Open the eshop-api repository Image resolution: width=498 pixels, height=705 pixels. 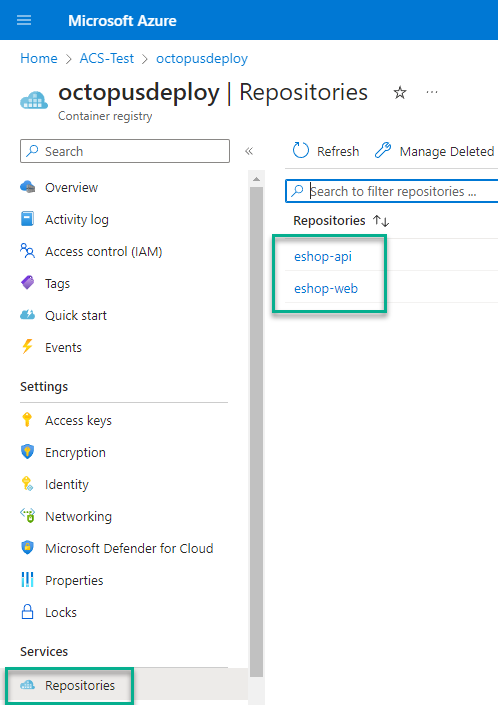click(323, 256)
